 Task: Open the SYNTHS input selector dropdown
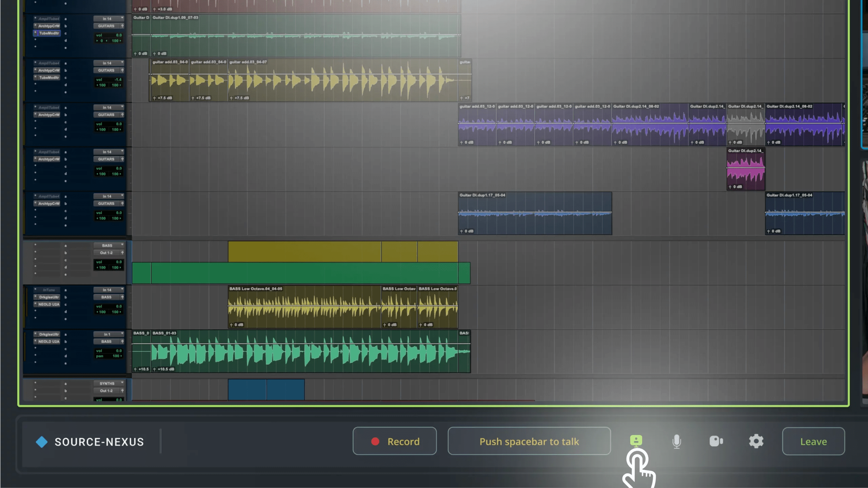click(x=108, y=383)
